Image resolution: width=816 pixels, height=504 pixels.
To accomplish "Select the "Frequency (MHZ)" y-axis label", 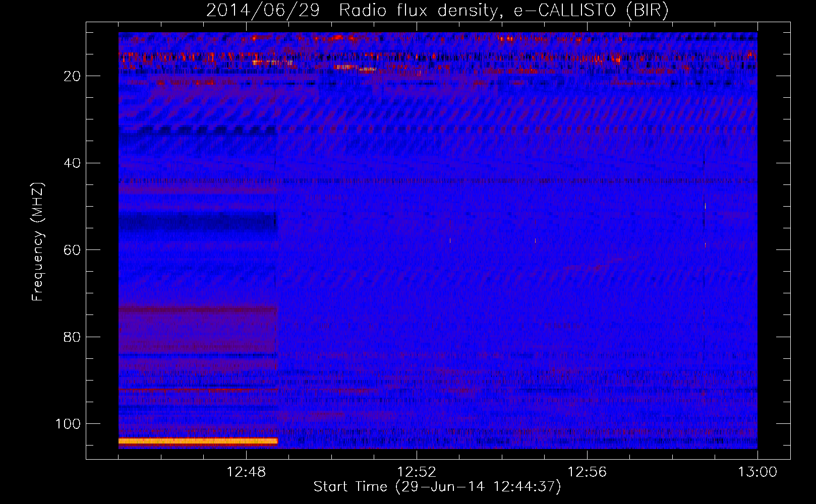I will click(38, 241).
